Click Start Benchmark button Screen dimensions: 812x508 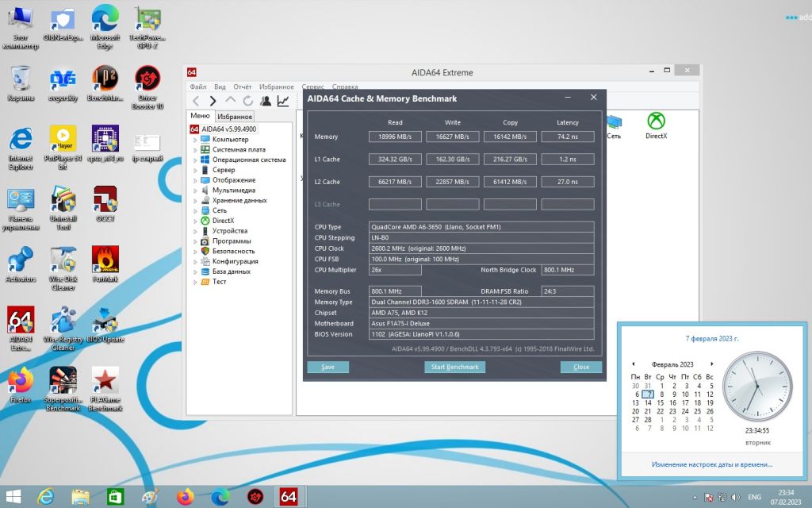coord(454,367)
